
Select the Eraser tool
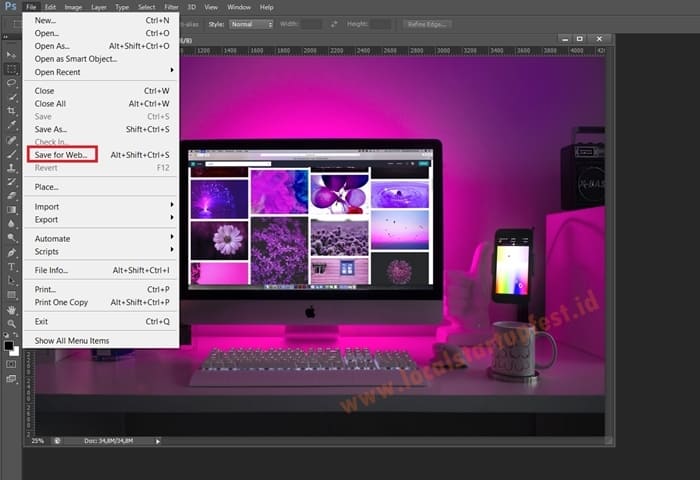click(x=11, y=196)
